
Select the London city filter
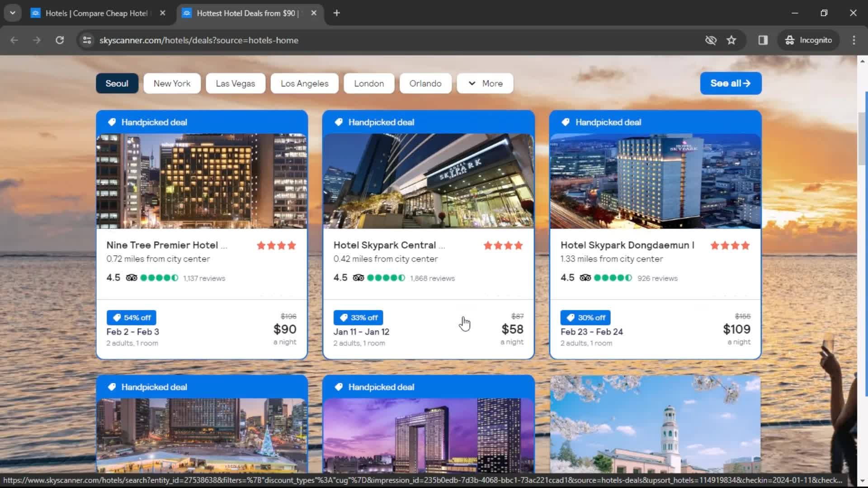point(369,83)
